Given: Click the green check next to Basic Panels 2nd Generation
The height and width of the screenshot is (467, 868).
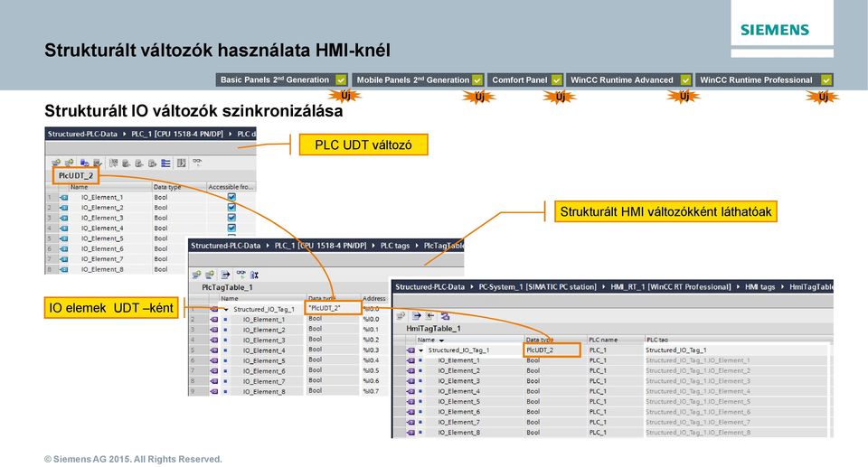Looking at the screenshot, I should click(x=341, y=80).
